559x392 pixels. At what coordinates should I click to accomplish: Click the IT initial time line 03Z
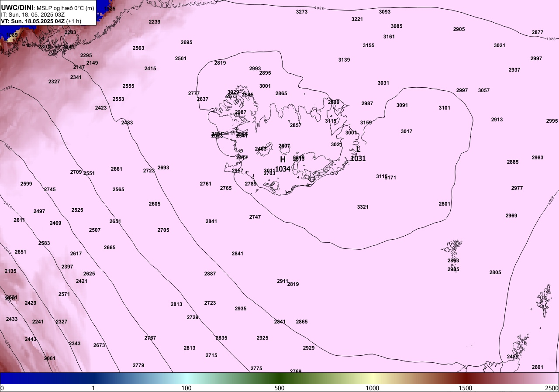click(33, 14)
